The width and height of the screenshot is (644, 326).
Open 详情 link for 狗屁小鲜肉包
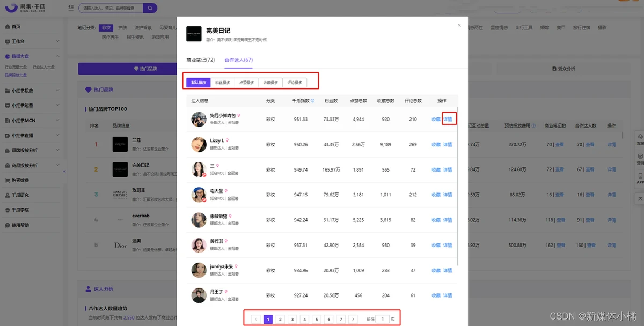(x=448, y=119)
